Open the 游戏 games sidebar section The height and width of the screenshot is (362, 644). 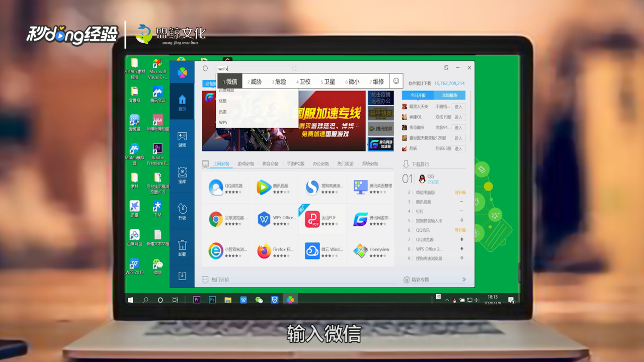coord(182,139)
